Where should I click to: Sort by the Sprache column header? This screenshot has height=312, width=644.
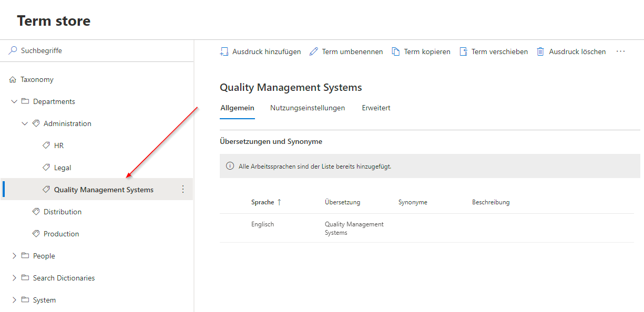[263, 202]
